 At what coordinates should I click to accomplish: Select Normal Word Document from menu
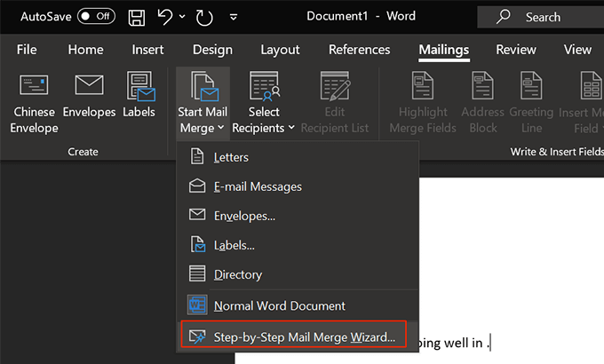pyautogui.click(x=279, y=305)
